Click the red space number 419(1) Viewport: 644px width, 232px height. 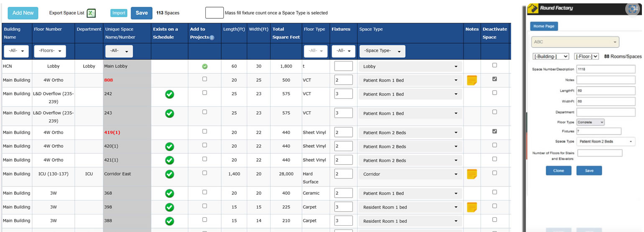pos(112,132)
